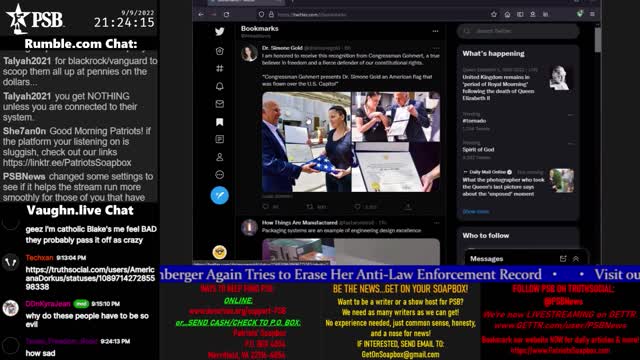Screen dimensions: 640x360
Task: Click How Things Are Manufactured avatar
Action: [x=249, y=228]
